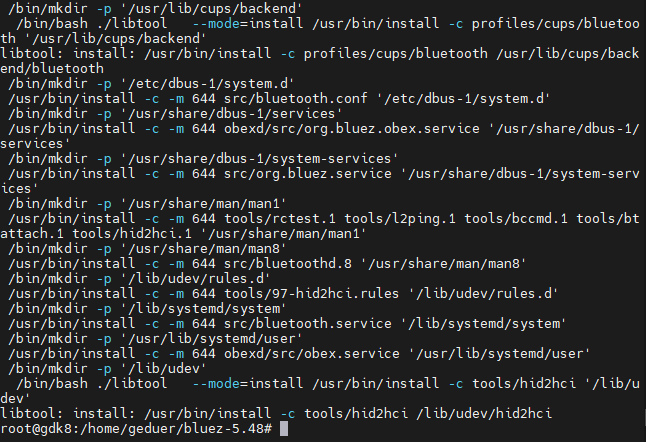Click the src/bluetoothd.8 man page filename
The width and height of the screenshot is (646, 442).
(288, 264)
